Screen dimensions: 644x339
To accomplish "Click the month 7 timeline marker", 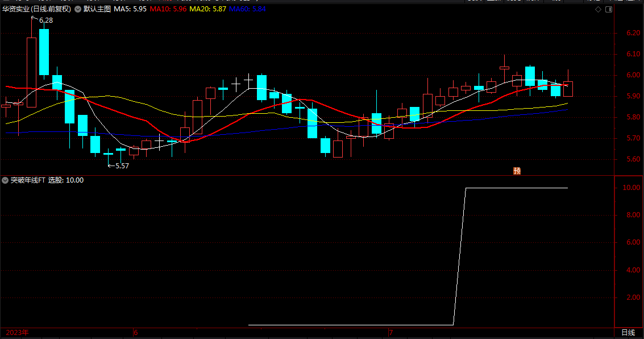I will click(x=390, y=333).
